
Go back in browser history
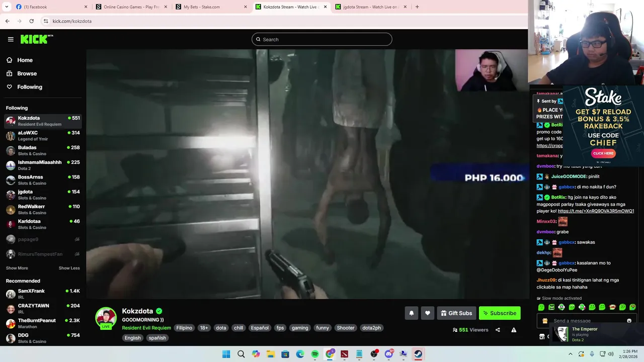coord(7,21)
